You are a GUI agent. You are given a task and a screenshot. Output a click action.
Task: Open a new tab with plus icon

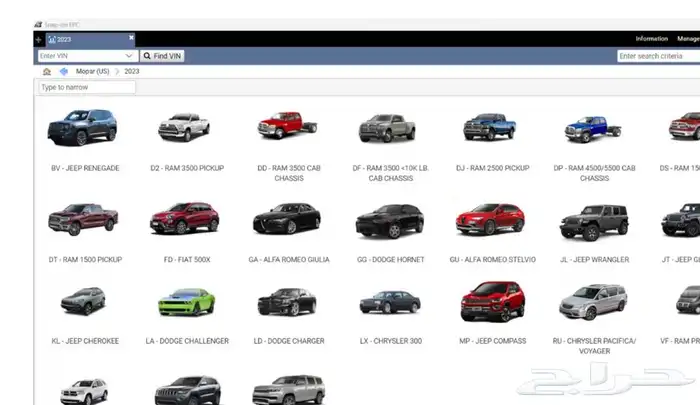pyautogui.click(x=38, y=40)
